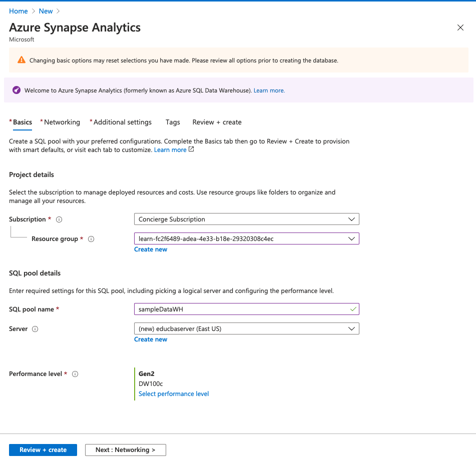Click the external link icon beside Learn more
Image resolution: width=476 pixels, height=460 pixels.
click(191, 149)
